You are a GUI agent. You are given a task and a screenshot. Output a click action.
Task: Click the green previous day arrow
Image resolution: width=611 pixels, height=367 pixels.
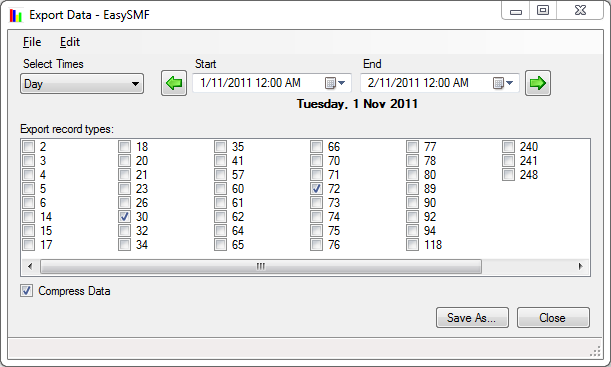174,83
